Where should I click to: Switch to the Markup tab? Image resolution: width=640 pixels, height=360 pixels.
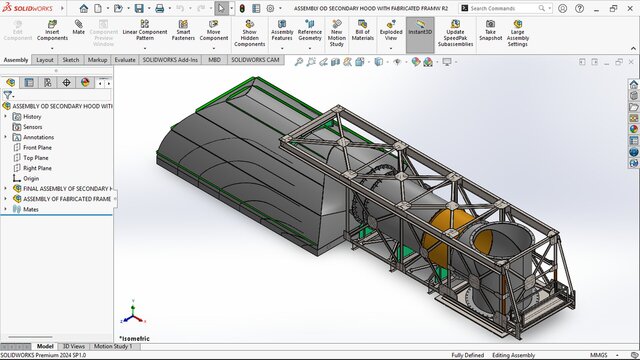coord(98,60)
